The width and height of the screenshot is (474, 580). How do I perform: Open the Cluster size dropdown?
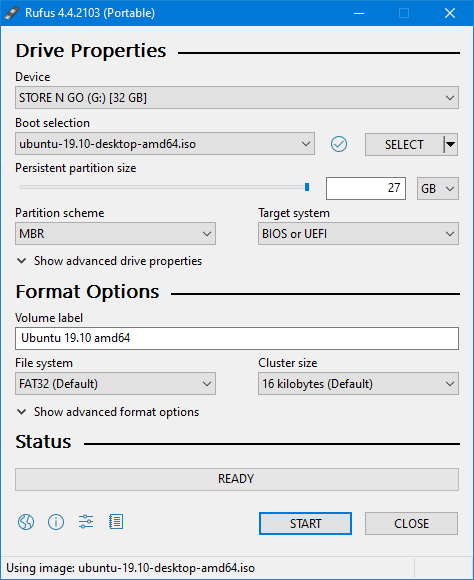click(x=358, y=384)
